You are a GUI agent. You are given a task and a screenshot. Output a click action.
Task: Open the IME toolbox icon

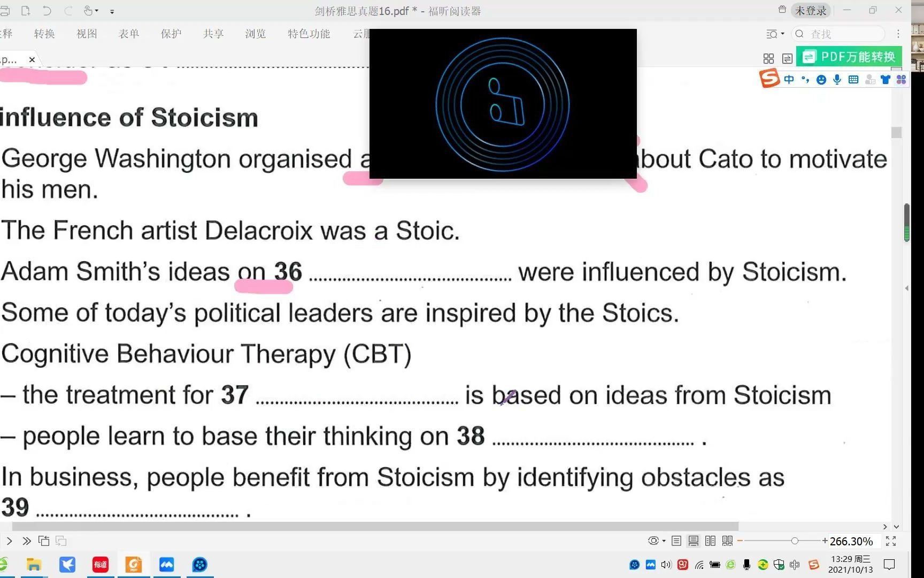[901, 79]
